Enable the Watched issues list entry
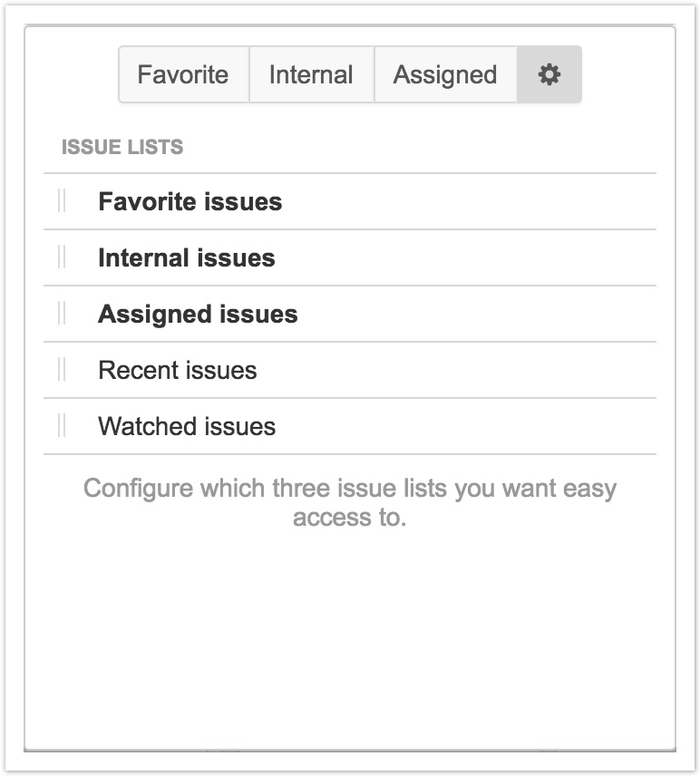The height and width of the screenshot is (776, 700). (187, 426)
